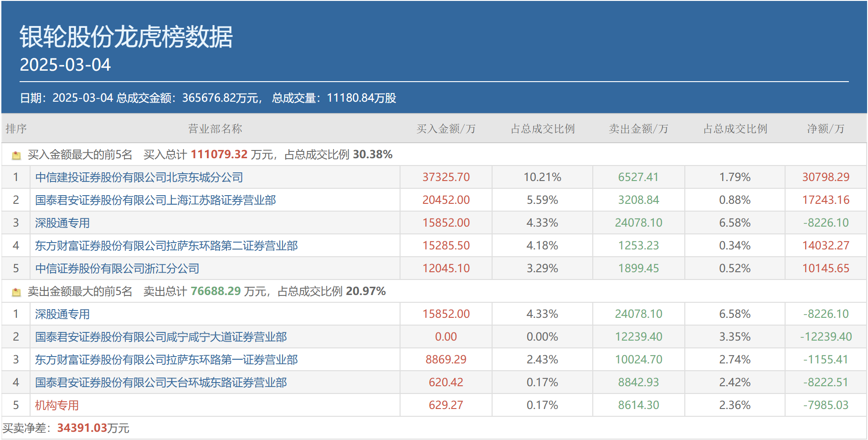Sort by the 卖出金额/万 column header
The width and height of the screenshot is (868, 440).
[x=638, y=129]
